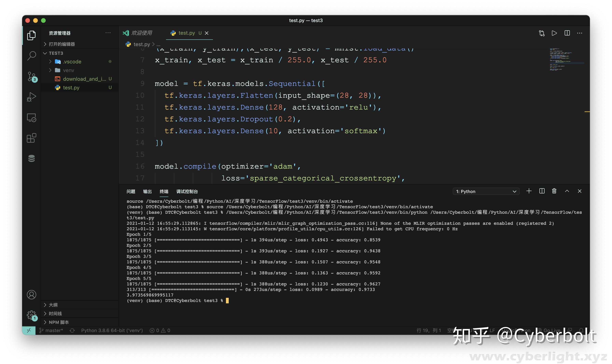Open the Manage settings gear icon
This screenshot has width=612, height=364.
coord(31,315)
